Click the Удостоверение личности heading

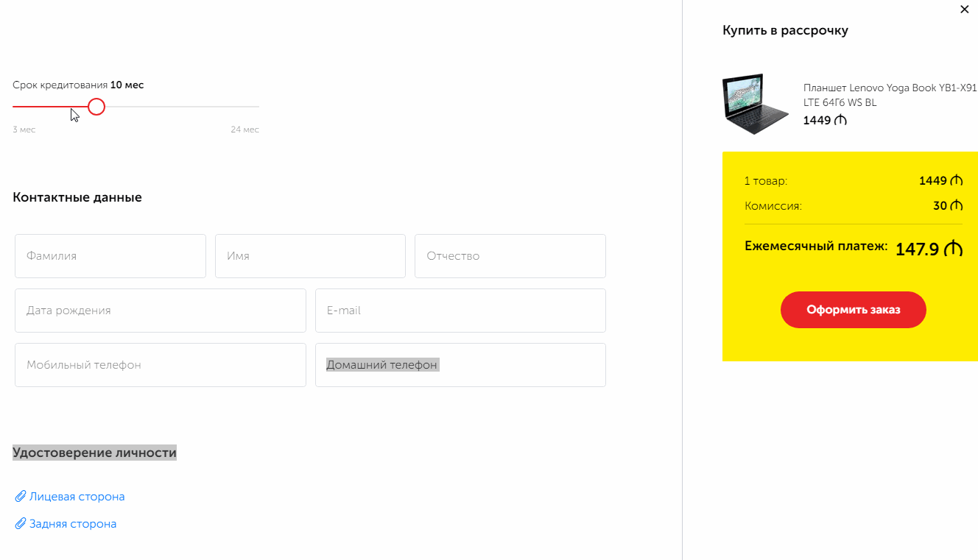[x=94, y=453]
